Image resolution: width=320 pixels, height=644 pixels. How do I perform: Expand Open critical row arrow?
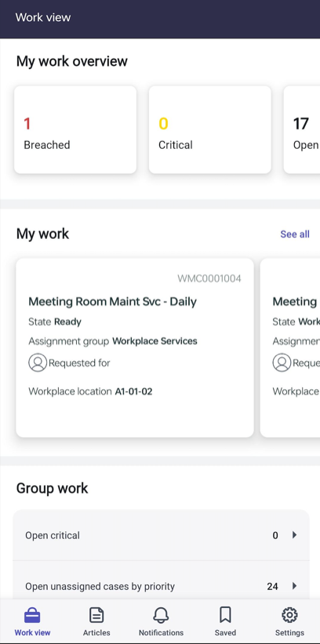click(x=294, y=535)
